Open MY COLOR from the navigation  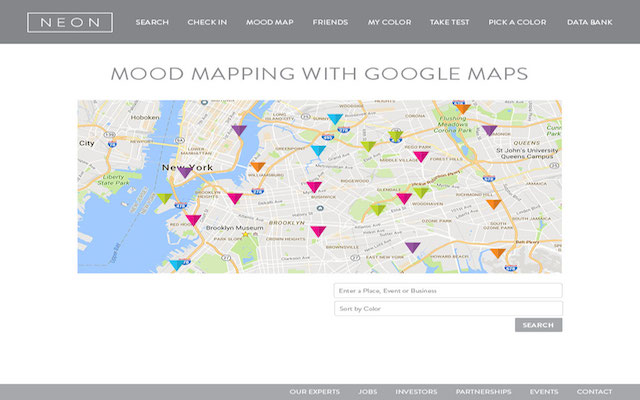389,22
